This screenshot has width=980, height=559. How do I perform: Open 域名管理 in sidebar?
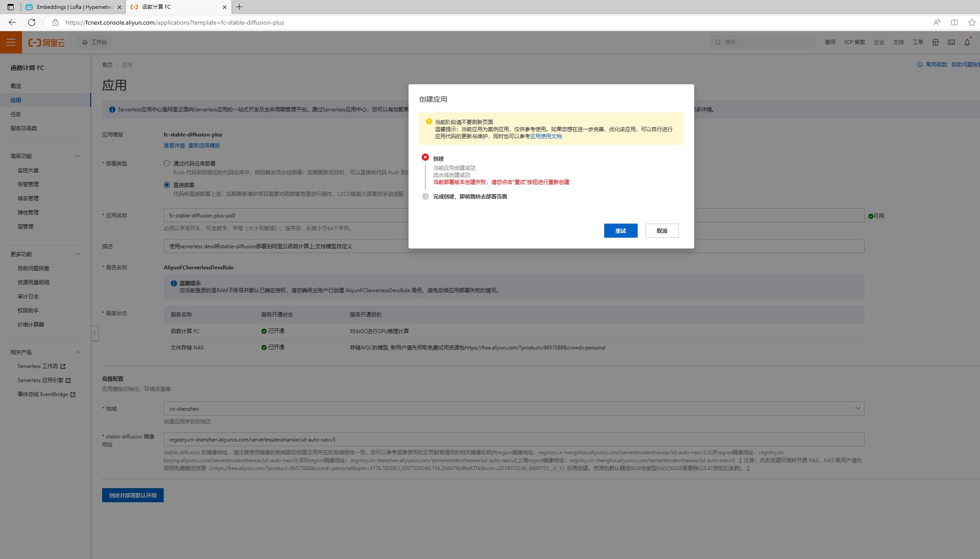28,199
